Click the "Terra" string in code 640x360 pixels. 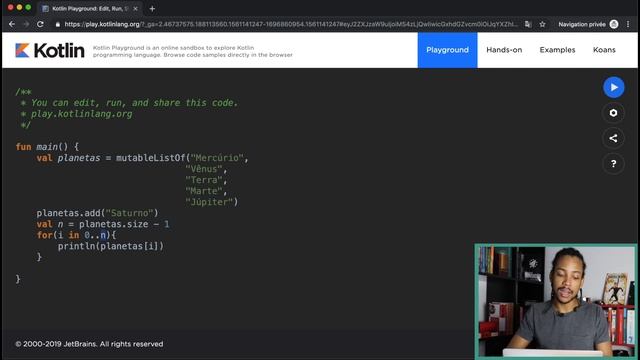click(204, 180)
